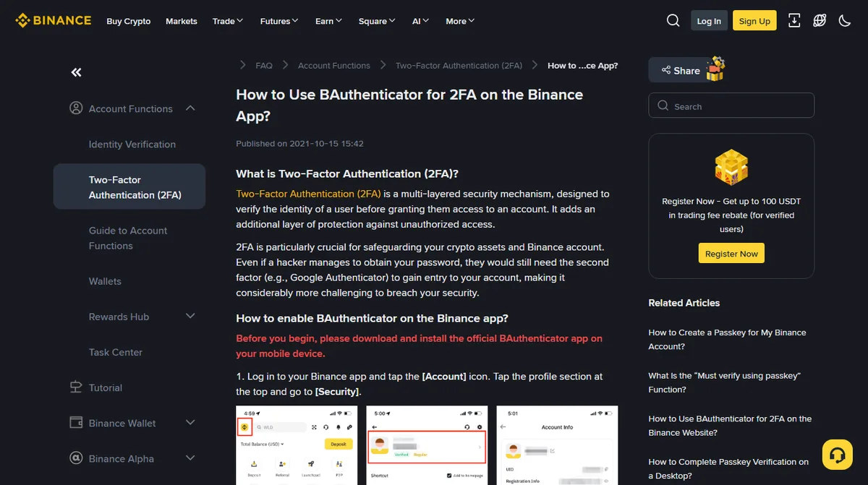
Task: Click the gift box icon near Share
Action: point(715,69)
